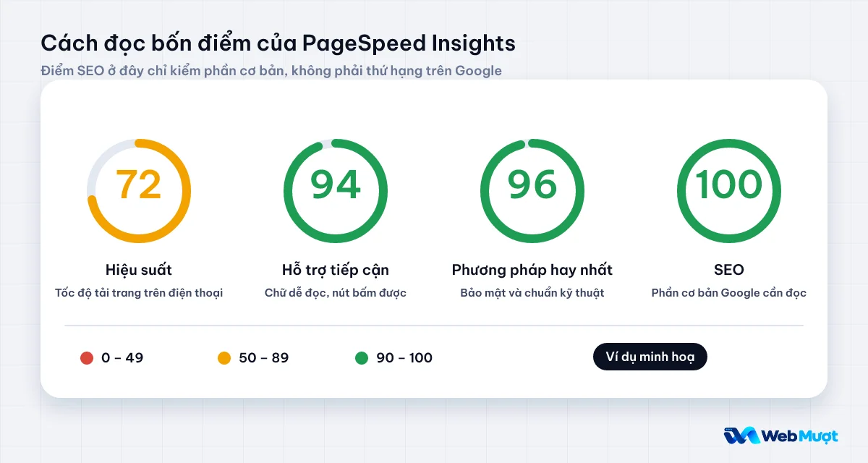Click the 'Hỗ trợ tiếp cận' label
This screenshot has width=868, height=463.
[336, 270]
